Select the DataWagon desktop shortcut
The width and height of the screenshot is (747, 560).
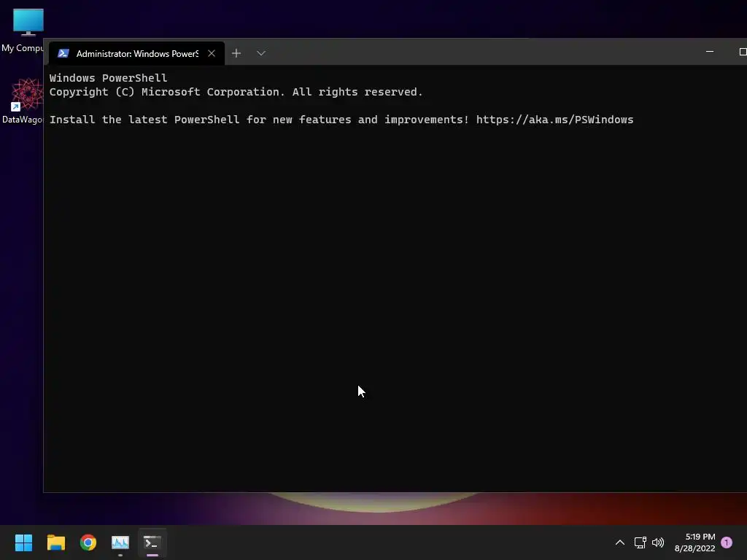pos(23,101)
